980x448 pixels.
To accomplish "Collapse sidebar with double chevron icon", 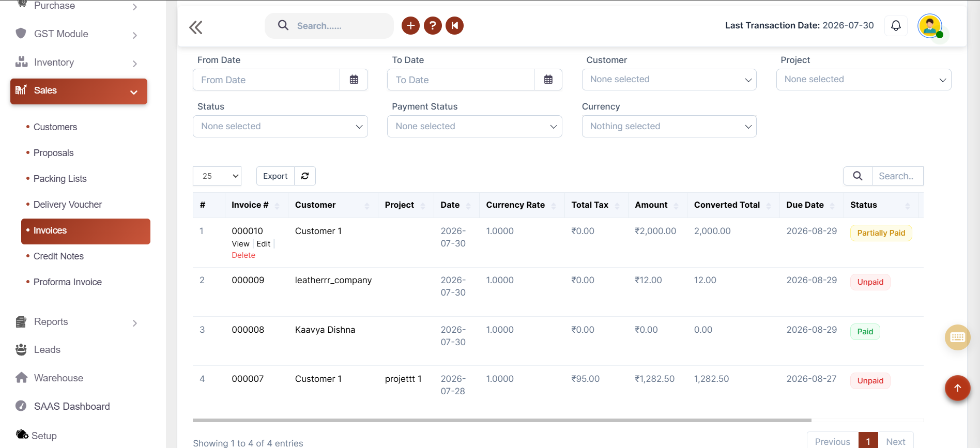I will 196,27.
